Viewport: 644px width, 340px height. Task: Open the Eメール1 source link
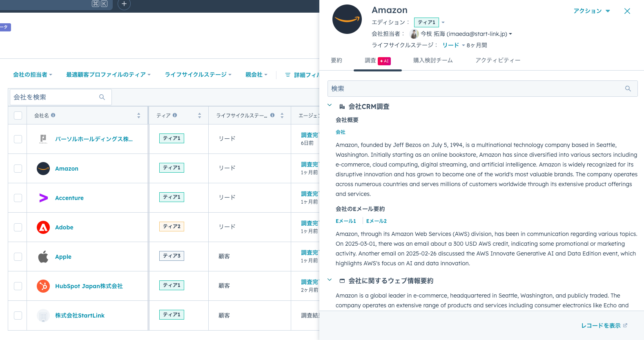345,221
